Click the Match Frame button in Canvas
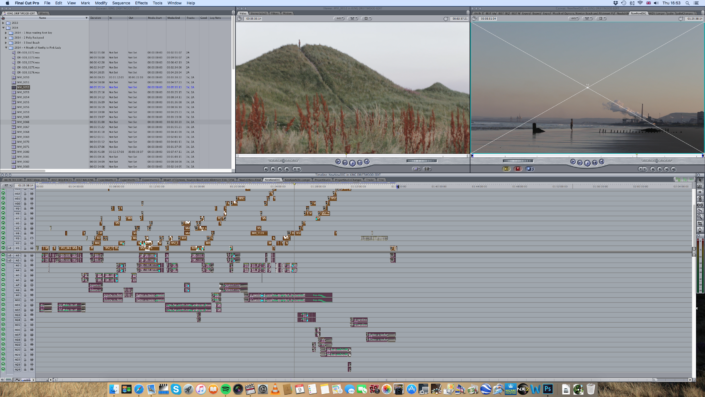Screen dimensions: 705x397 tap(674, 169)
